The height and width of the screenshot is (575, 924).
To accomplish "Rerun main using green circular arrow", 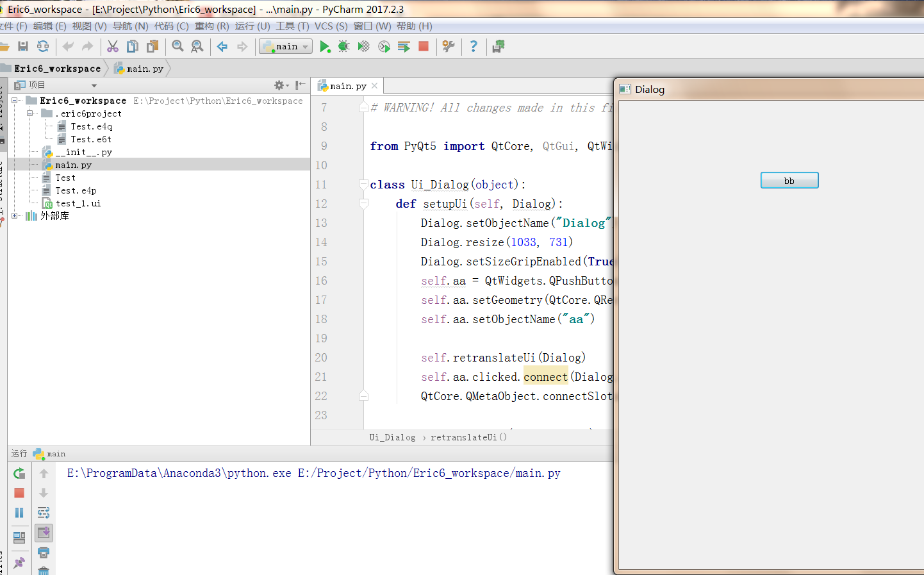I will [19, 473].
